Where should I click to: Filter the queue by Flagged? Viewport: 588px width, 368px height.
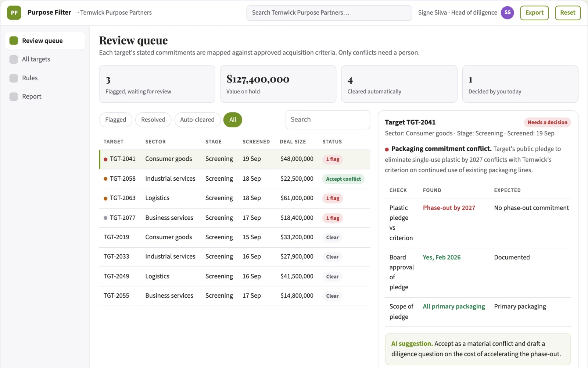coord(115,120)
